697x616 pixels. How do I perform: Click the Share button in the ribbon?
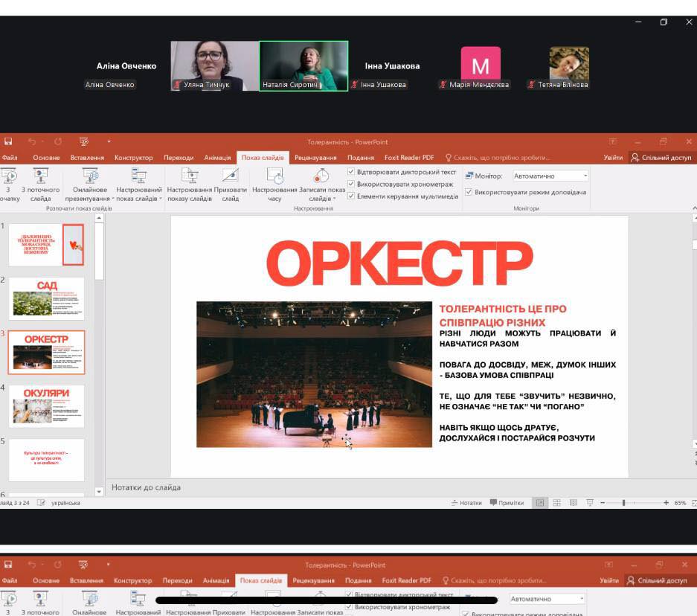pos(661,158)
